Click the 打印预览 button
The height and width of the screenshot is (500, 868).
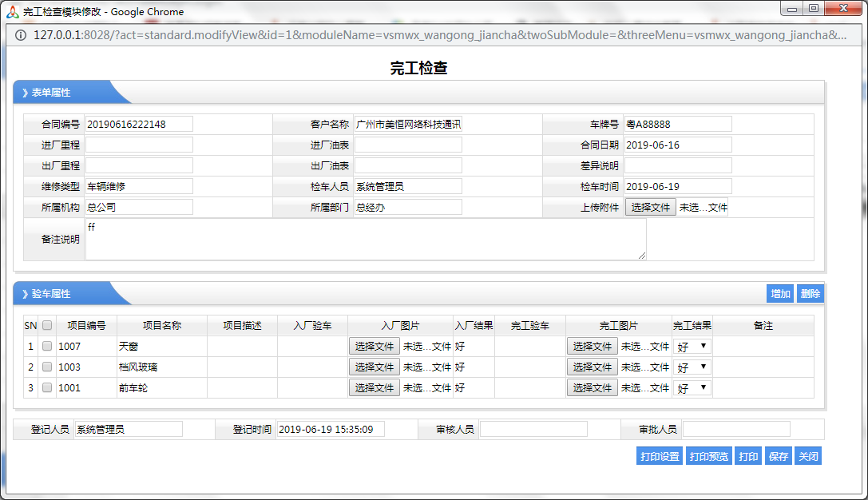click(708, 457)
